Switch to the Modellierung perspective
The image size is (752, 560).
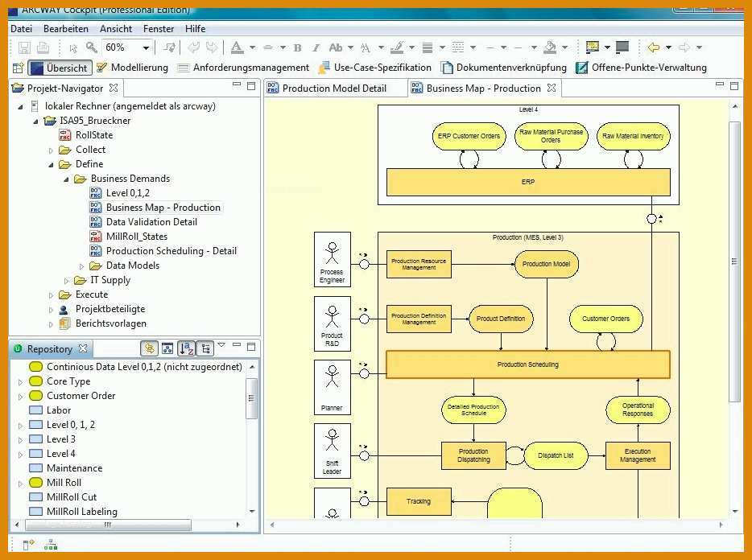pos(132,68)
